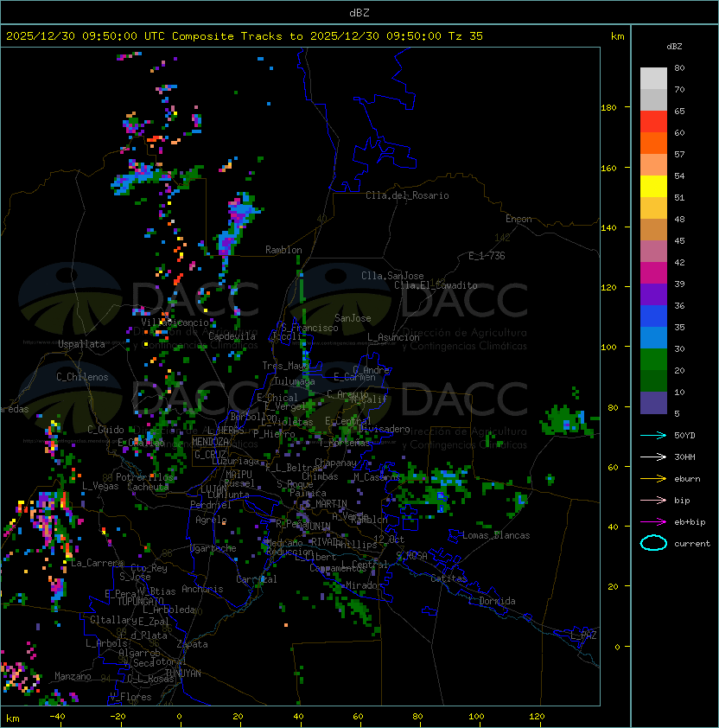Image resolution: width=719 pixels, height=728 pixels.
Task: Click the L_Vegas map label
Action: point(100,486)
